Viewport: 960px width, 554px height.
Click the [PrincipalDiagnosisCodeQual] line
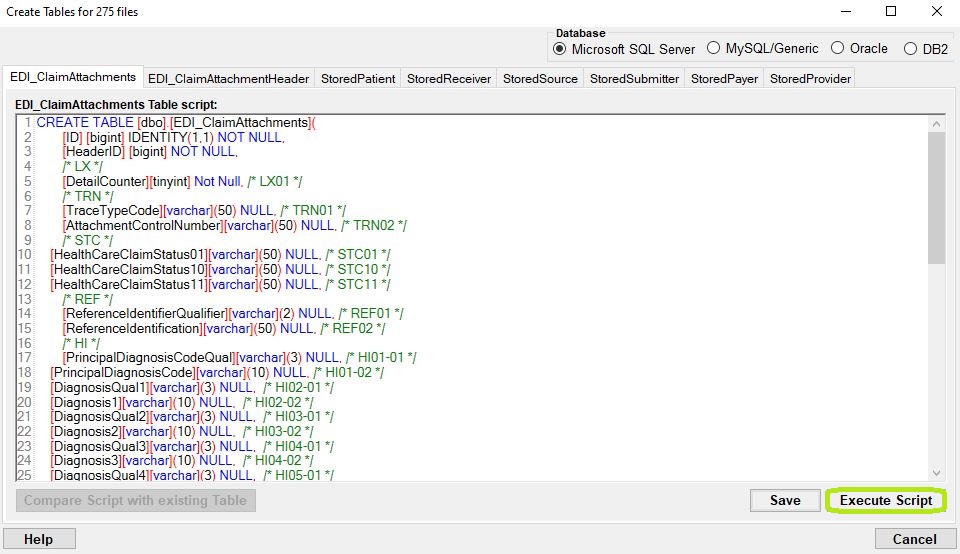pyautogui.click(x=239, y=357)
